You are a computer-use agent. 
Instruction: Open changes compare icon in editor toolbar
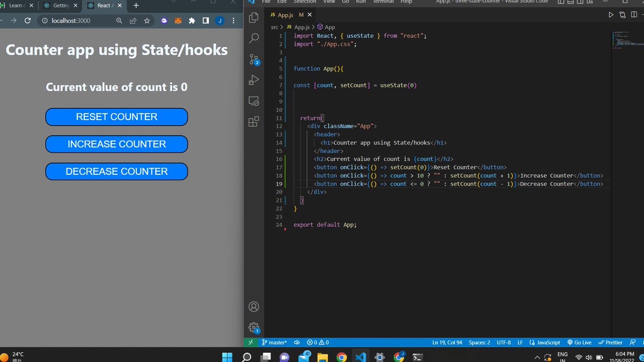pyautogui.click(x=623, y=15)
